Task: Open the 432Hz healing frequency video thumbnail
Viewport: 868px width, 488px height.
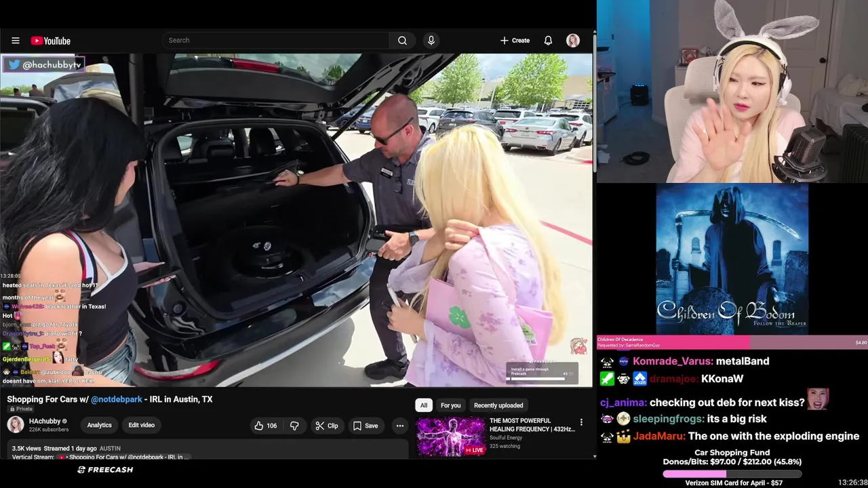Action: tap(450, 436)
